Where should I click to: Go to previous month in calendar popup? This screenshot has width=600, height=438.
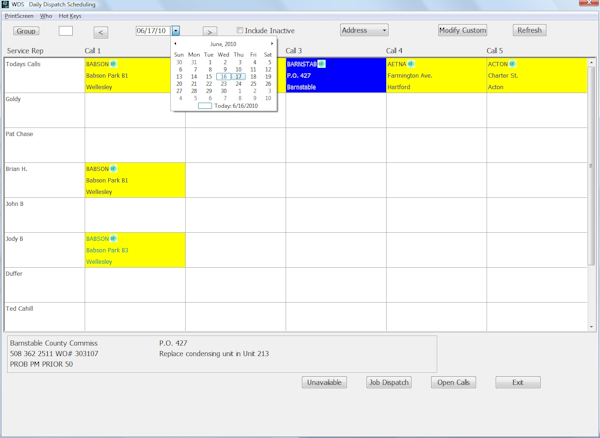tap(176, 44)
